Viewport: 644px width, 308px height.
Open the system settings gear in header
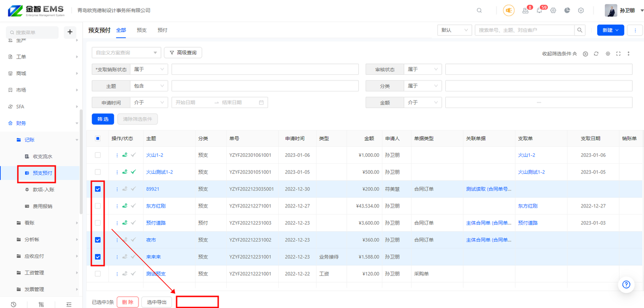pos(553,11)
